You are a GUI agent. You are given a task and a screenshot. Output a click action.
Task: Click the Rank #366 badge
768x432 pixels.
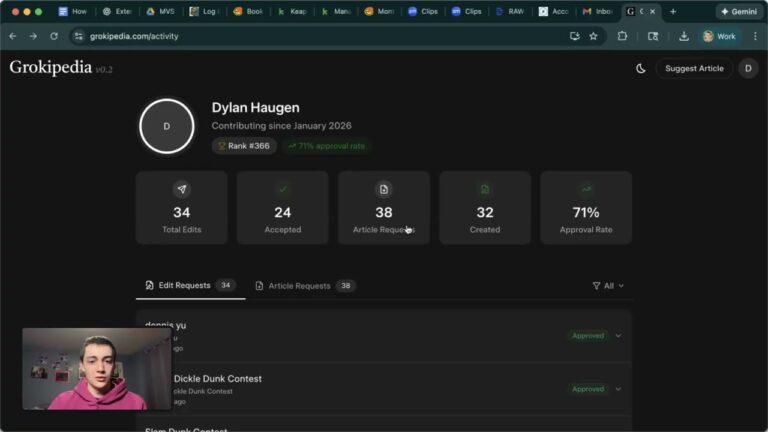pyautogui.click(x=244, y=146)
